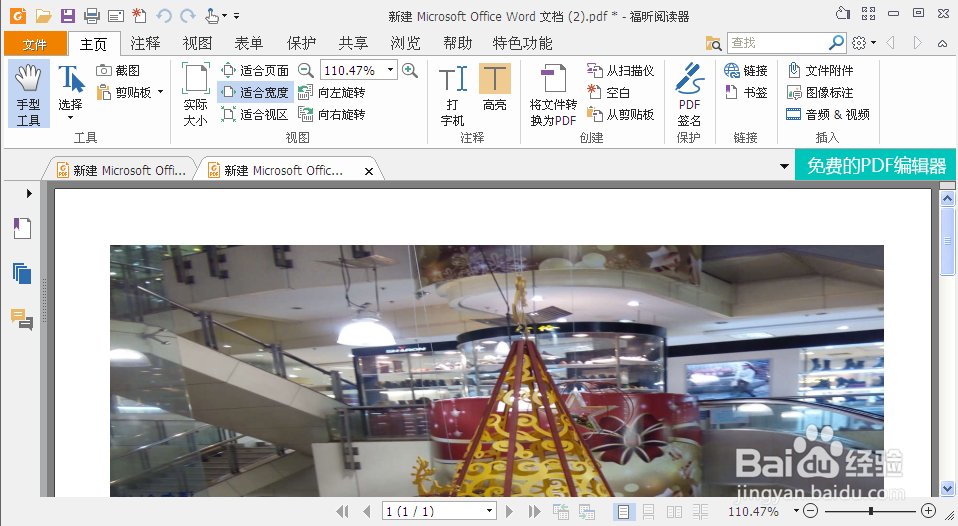Take a snapshot with 截图
The width and height of the screenshot is (958, 526).
[119, 70]
